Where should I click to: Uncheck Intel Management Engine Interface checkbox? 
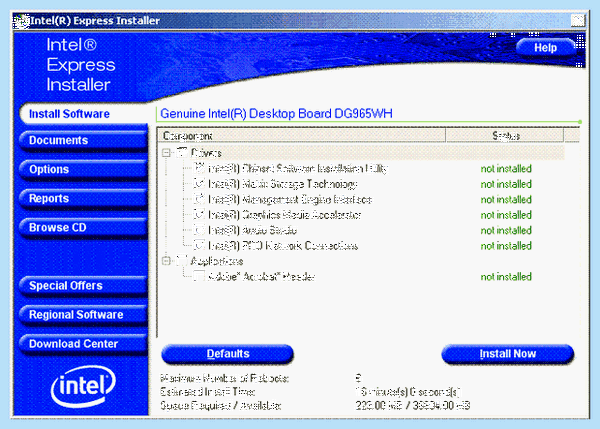pos(199,199)
